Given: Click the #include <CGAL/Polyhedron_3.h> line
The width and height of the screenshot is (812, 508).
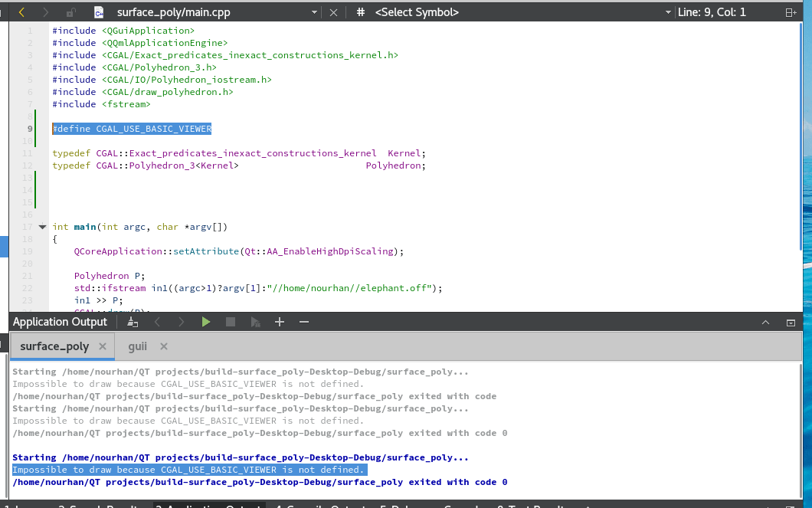Looking at the screenshot, I should click(x=135, y=68).
